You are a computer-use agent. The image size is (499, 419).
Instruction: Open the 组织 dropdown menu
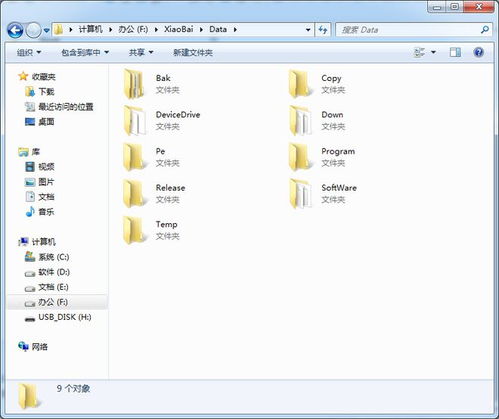29,52
